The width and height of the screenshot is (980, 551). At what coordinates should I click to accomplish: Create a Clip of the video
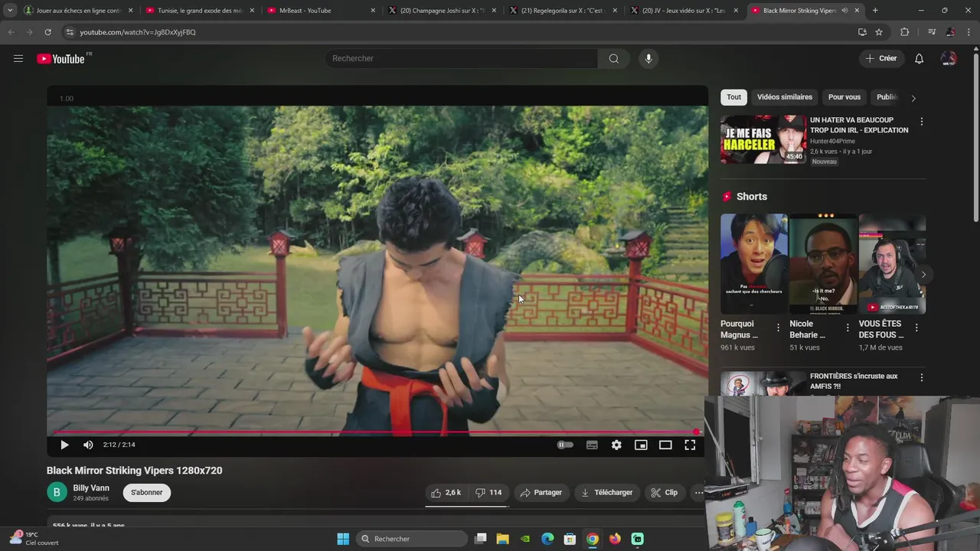tap(665, 493)
